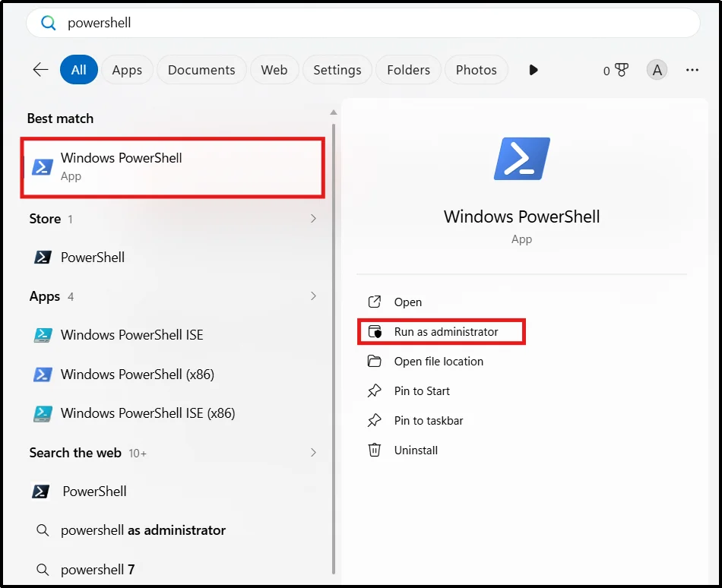Click the Pin to taskbar pin icon
Screen dimensions: 722x588
(x=375, y=421)
